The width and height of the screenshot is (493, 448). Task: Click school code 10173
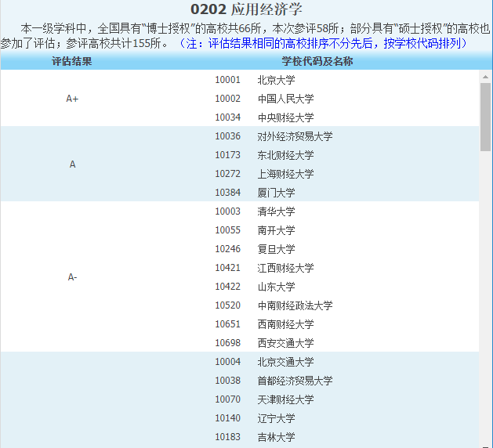click(227, 155)
